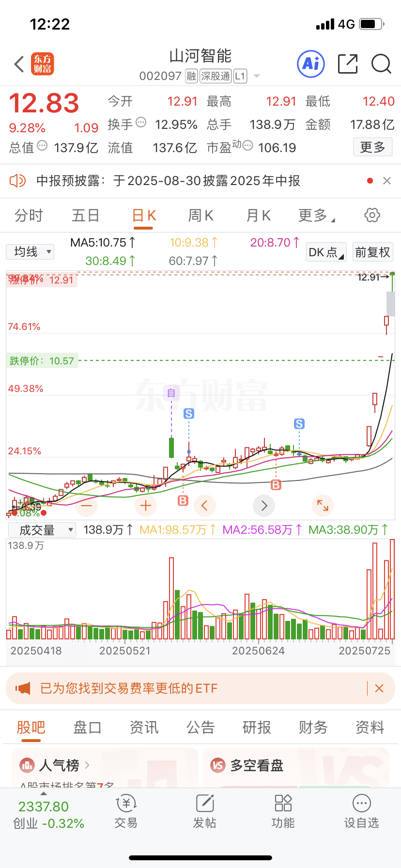Move chart left with arrow icon
The width and height of the screenshot is (401, 868).
tap(205, 506)
